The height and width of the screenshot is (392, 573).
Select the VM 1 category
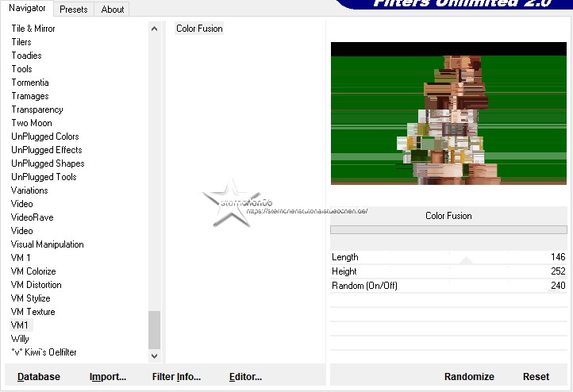point(21,258)
